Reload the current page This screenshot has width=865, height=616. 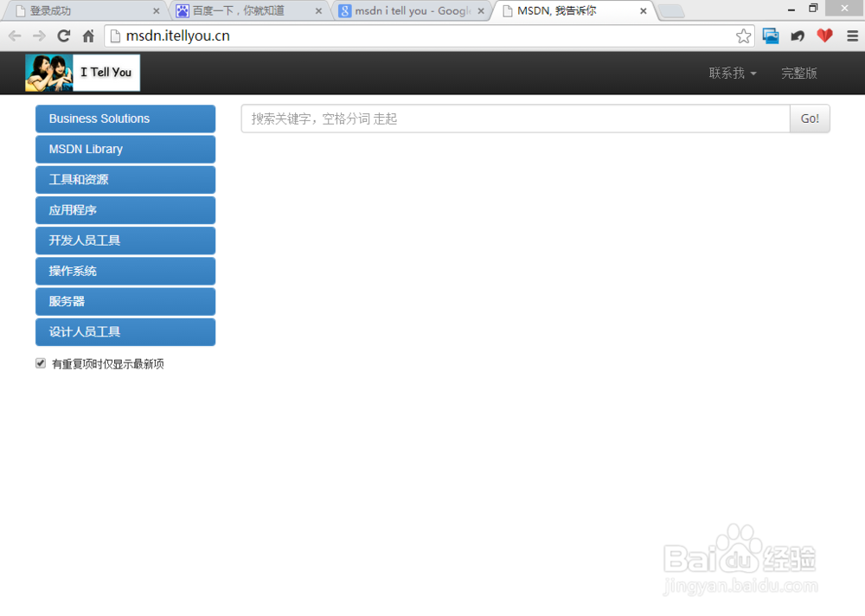64,35
